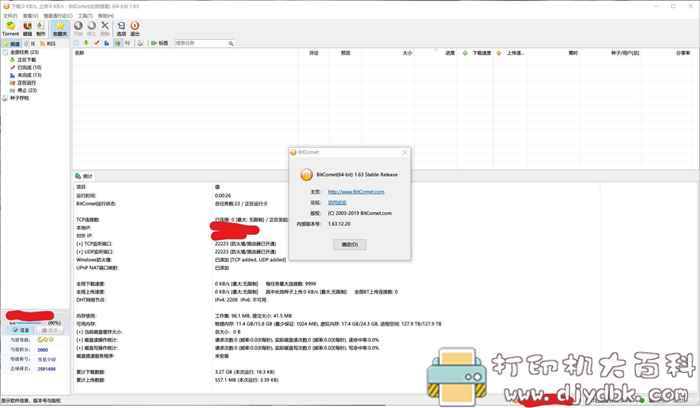Click the start task toolbar icon

pyautogui.click(x=78, y=29)
